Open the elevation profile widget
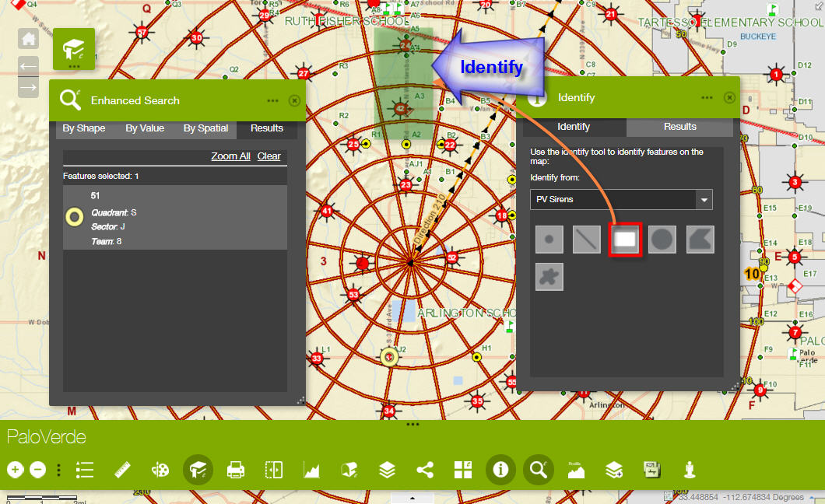 click(576, 469)
